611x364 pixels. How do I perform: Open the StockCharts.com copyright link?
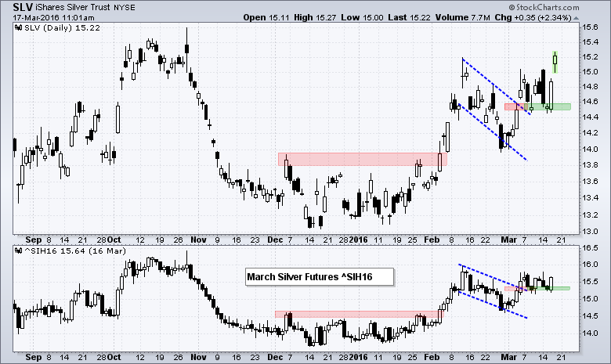click(x=544, y=7)
